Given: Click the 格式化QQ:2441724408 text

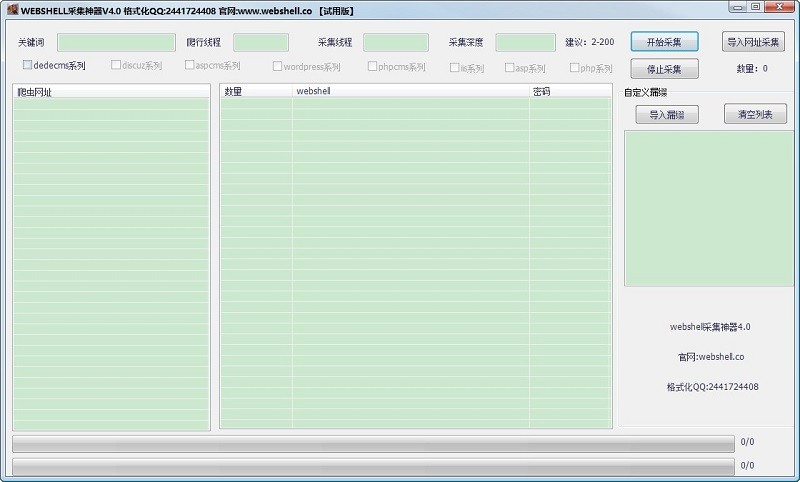Looking at the screenshot, I should [712, 387].
